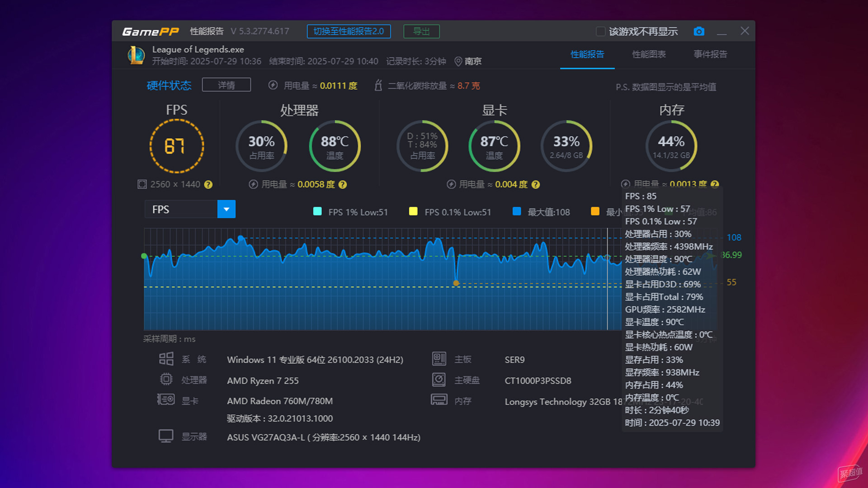Close the GamePP report window
Image resolution: width=868 pixels, height=488 pixels.
pos(745,31)
